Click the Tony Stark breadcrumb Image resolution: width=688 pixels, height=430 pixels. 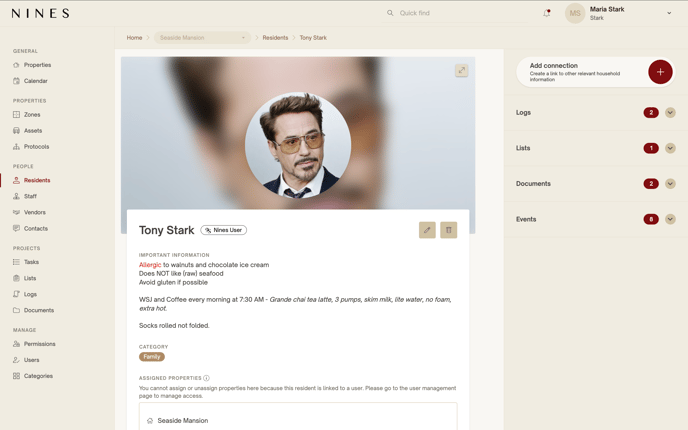tap(313, 38)
